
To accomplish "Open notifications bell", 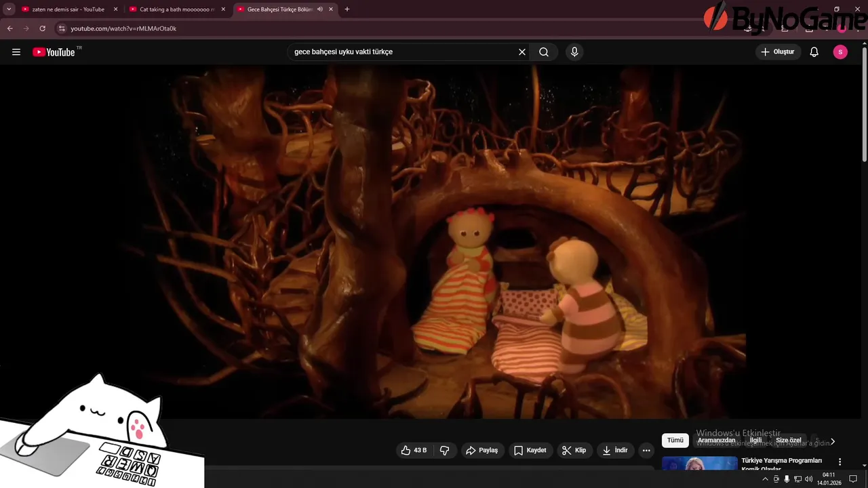I will 814,52.
